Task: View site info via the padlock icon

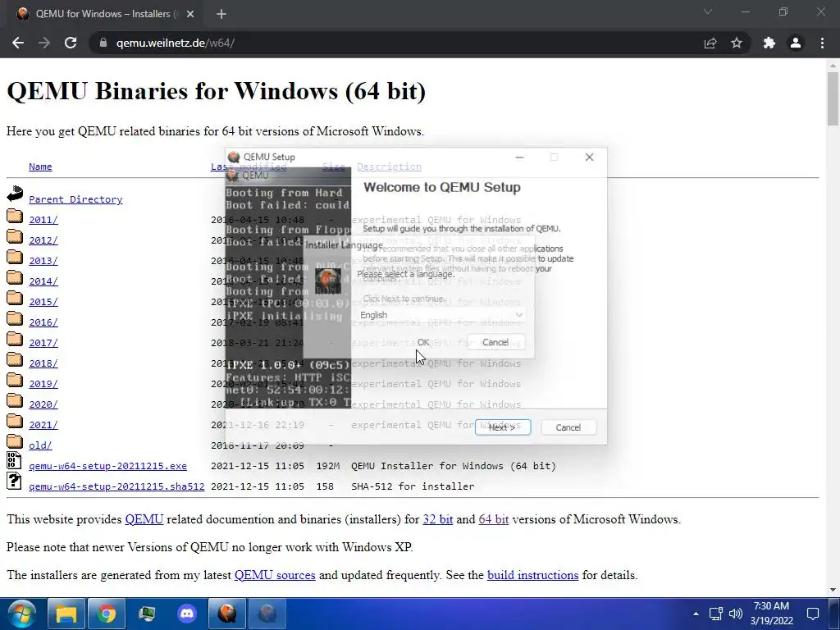Action: 103,43
